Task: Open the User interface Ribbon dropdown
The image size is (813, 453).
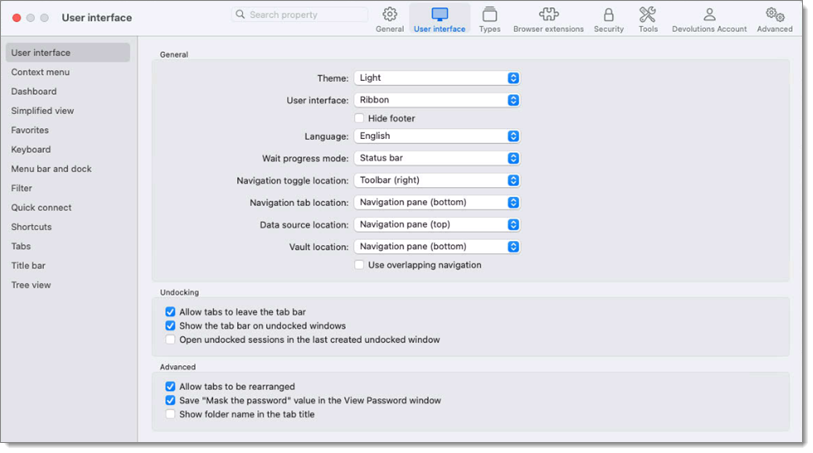Action: tap(437, 100)
